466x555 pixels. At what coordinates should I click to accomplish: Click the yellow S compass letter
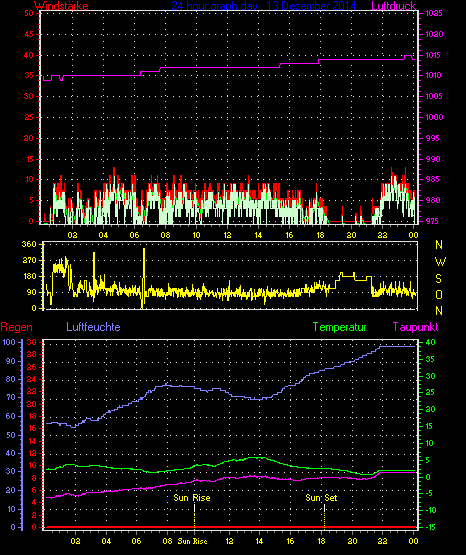point(439,279)
